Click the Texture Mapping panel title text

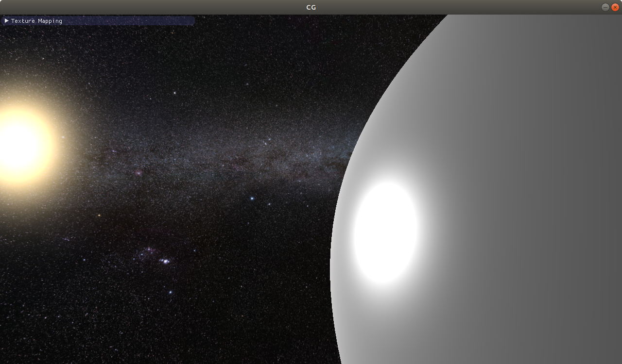tap(36, 21)
